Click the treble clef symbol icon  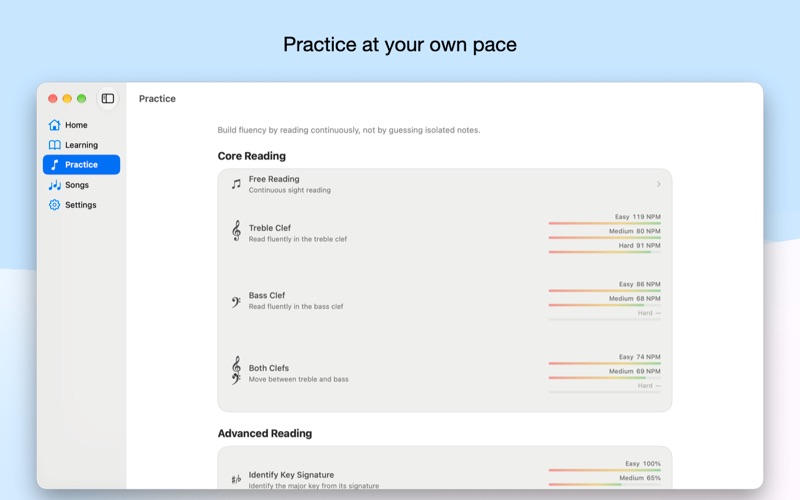(236, 231)
